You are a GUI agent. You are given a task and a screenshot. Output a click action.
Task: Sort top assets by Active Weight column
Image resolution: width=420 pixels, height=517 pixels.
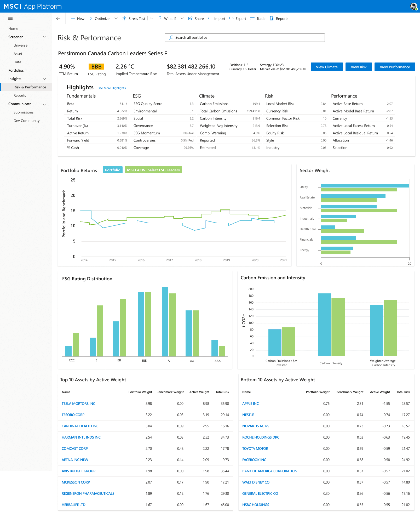pyautogui.click(x=199, y=392)
